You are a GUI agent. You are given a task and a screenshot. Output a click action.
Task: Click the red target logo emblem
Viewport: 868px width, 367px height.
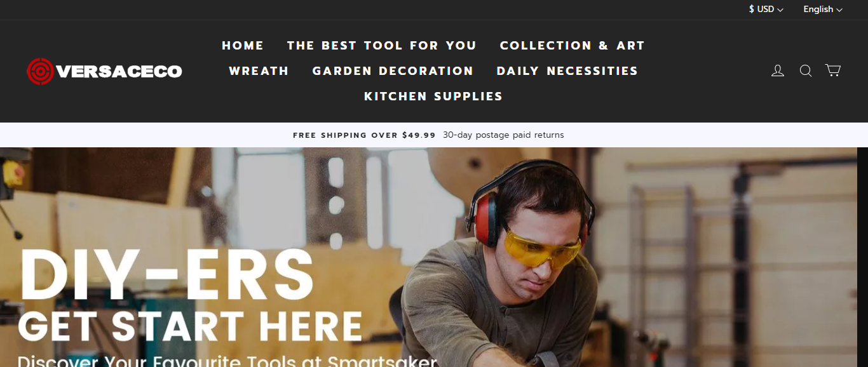(x=40, y=71)
